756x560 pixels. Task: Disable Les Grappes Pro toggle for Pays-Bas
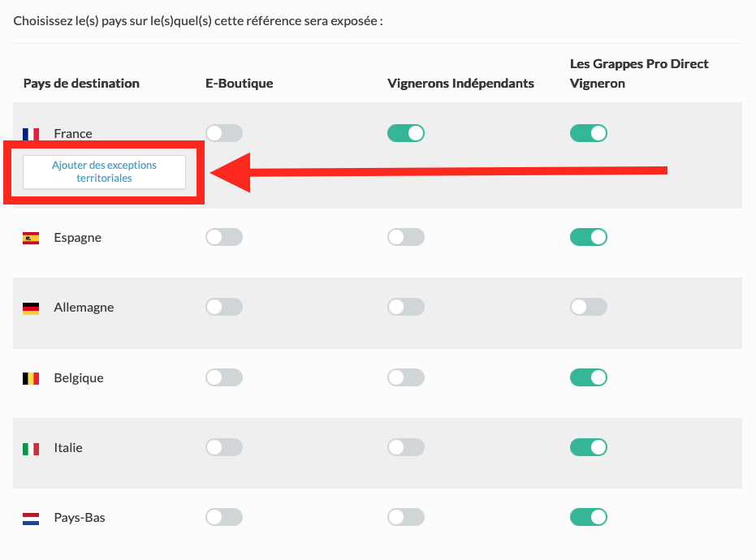tap(589, 517)
